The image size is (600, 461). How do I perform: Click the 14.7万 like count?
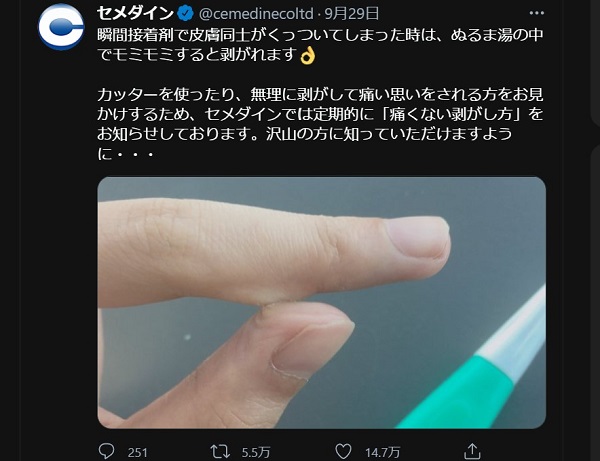(382, 453)
